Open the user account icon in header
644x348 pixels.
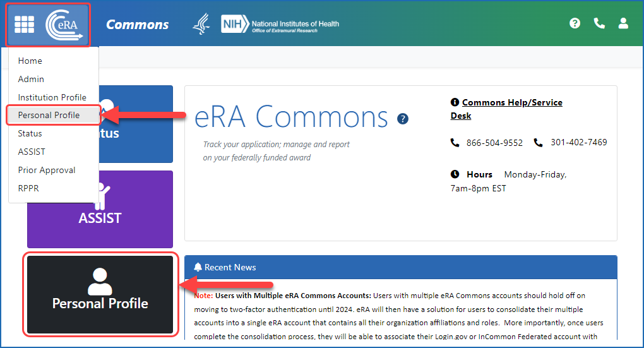click(623, 23)
